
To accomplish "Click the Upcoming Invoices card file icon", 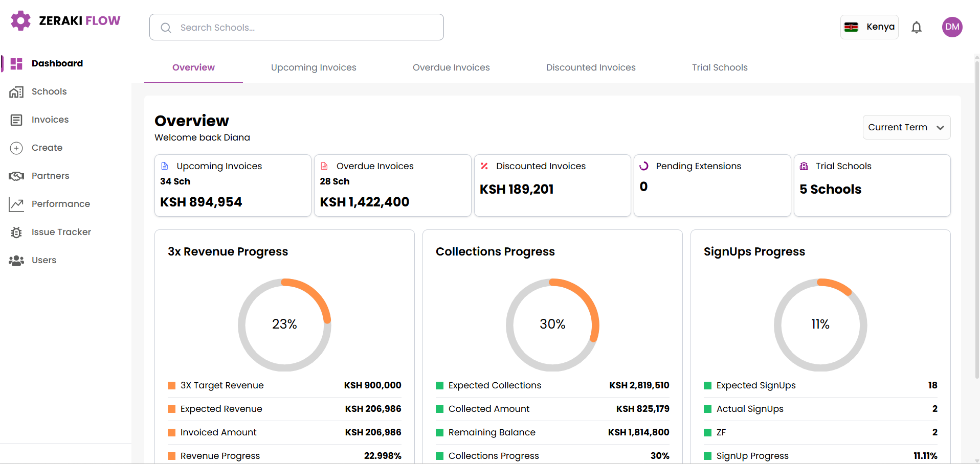I will tap(165, 166).
